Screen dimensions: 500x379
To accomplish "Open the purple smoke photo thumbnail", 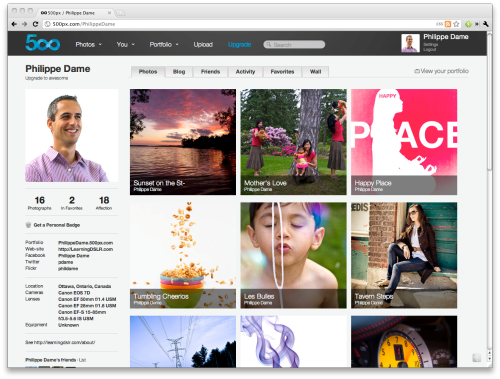I will pos(293,342).
